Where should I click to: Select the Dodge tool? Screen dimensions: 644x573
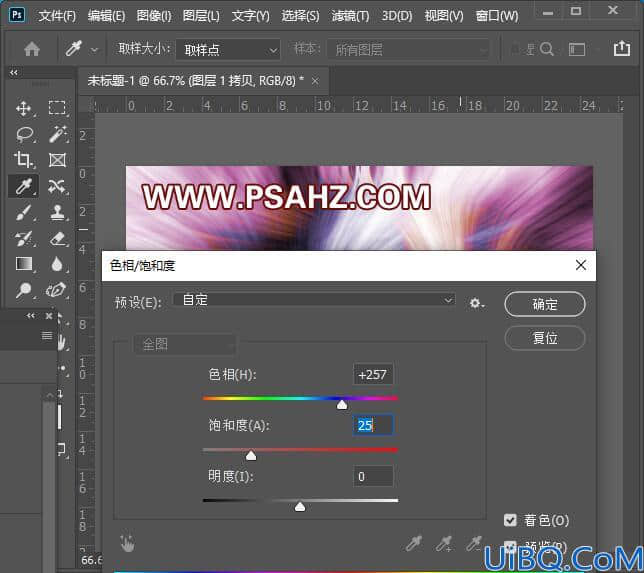pos(23,290)
